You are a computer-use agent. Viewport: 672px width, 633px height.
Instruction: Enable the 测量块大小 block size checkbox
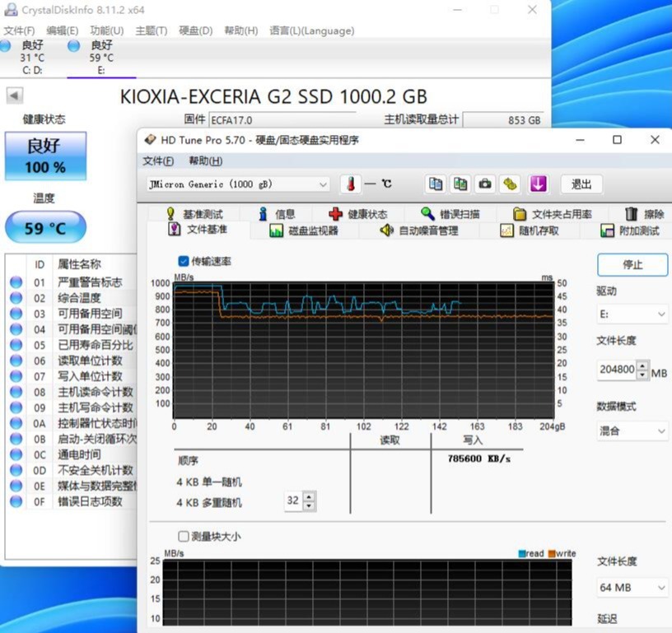point(183,536)
